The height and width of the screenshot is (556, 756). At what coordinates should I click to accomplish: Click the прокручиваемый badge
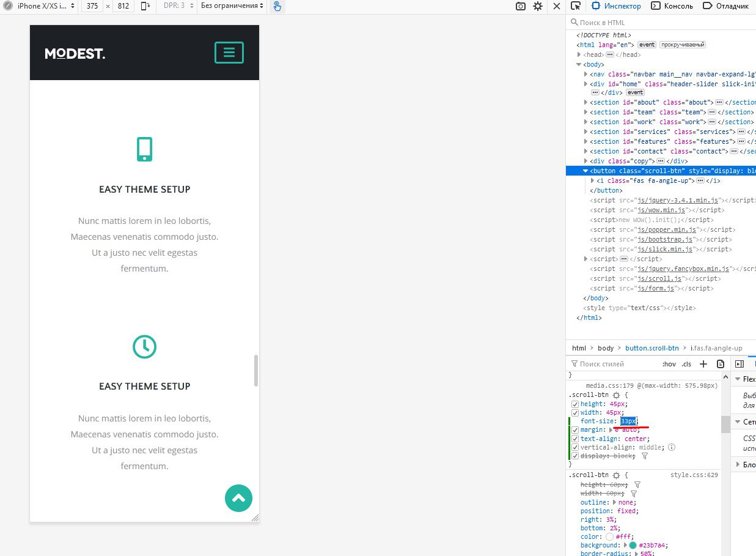coord(683,45)
